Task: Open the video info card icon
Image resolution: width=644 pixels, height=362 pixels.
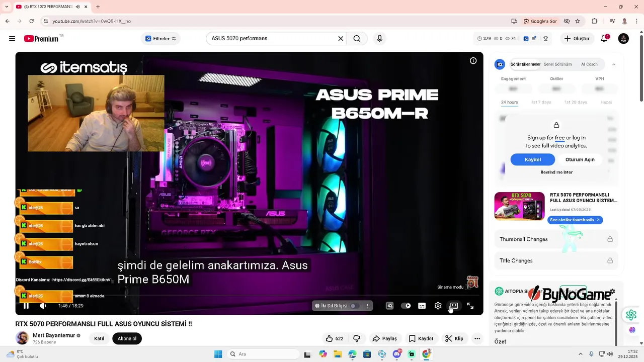Action: [473, 61]
